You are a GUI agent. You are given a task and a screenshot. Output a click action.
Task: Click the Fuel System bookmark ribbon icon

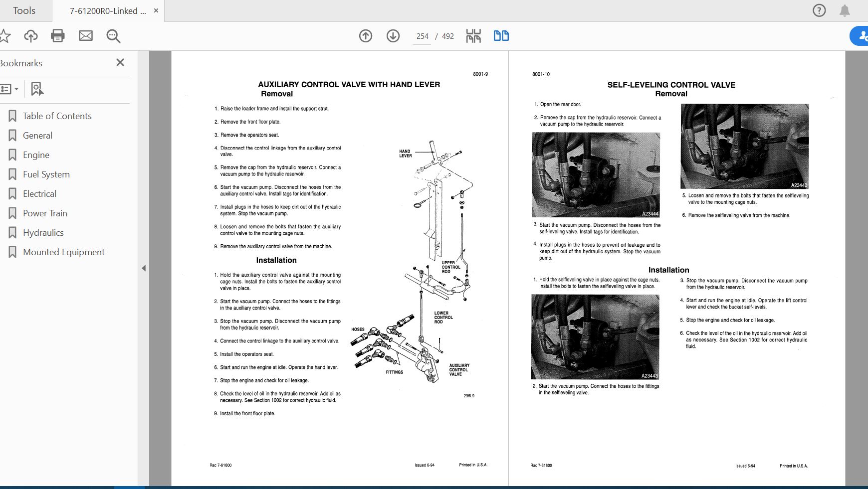pyautogui.click(x=12, y=174)
